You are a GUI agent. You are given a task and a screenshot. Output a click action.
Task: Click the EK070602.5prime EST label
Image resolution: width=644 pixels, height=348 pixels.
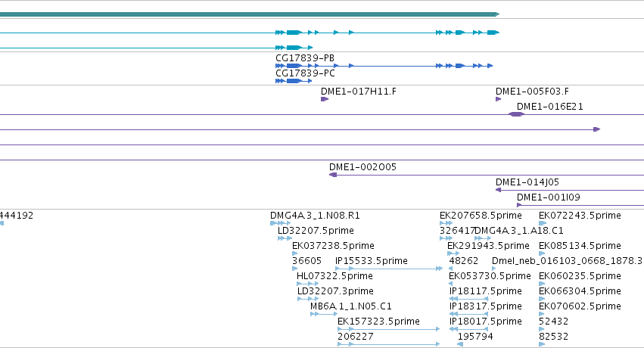(580, 306)
